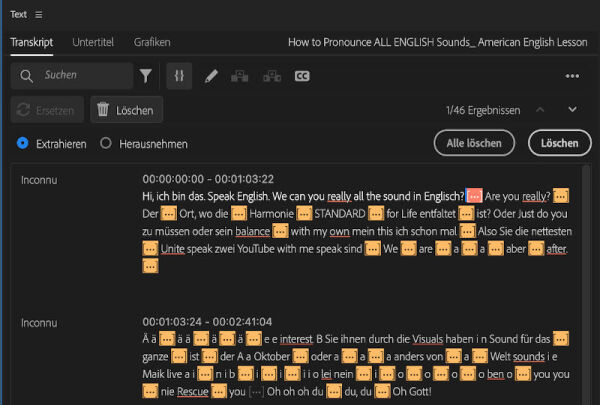Click the transcript panel vertical scrollbar
The height and width of the screenshot is (405, 600).
coord(586,283)
